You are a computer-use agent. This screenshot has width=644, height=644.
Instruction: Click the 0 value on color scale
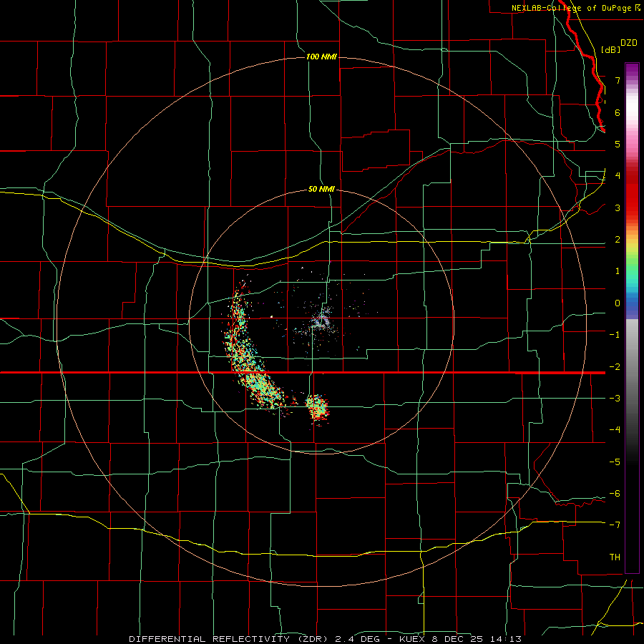(618, 303)
